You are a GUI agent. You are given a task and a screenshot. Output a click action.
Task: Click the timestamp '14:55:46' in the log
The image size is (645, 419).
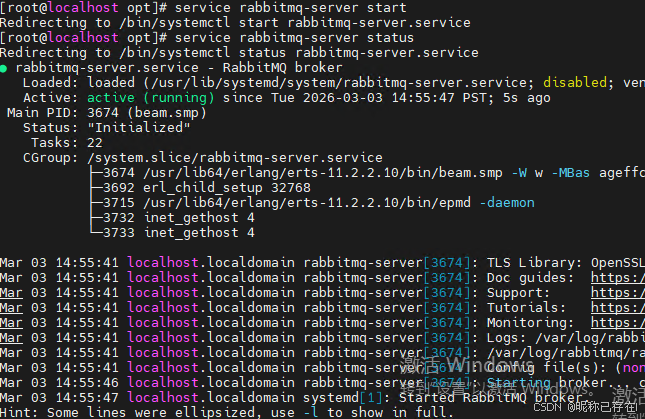click(x=87, y=383)
